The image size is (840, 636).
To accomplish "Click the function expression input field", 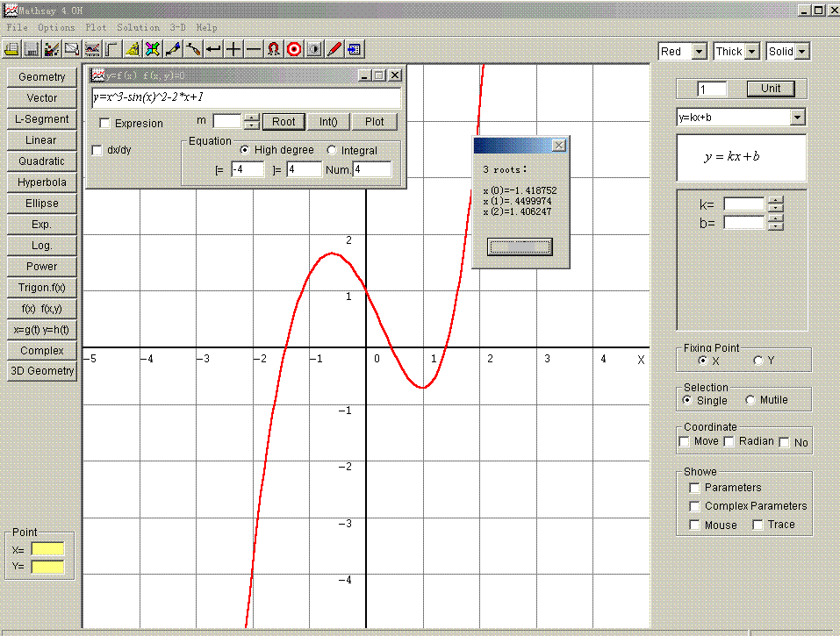I will pos(246,97).
